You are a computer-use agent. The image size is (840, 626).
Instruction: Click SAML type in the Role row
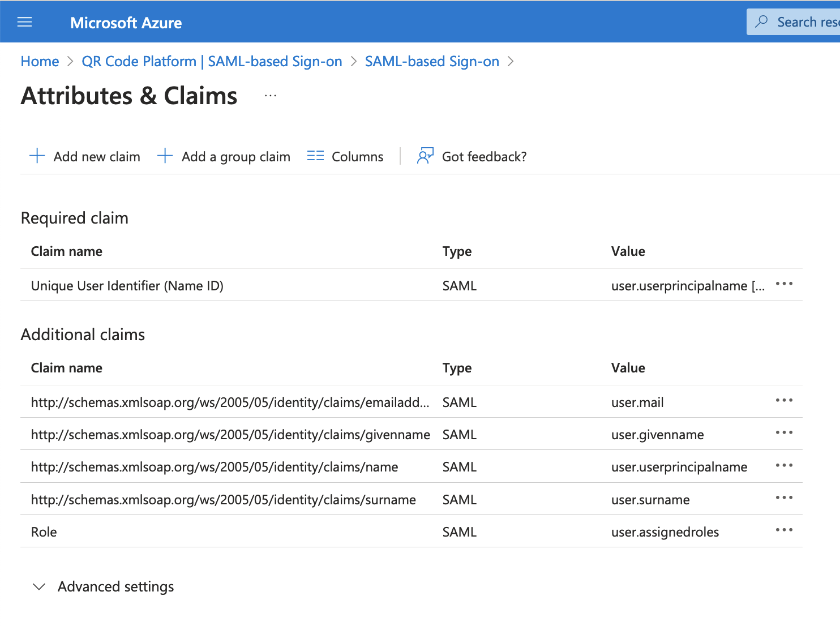pyautogui.click(x=460, y=532)
